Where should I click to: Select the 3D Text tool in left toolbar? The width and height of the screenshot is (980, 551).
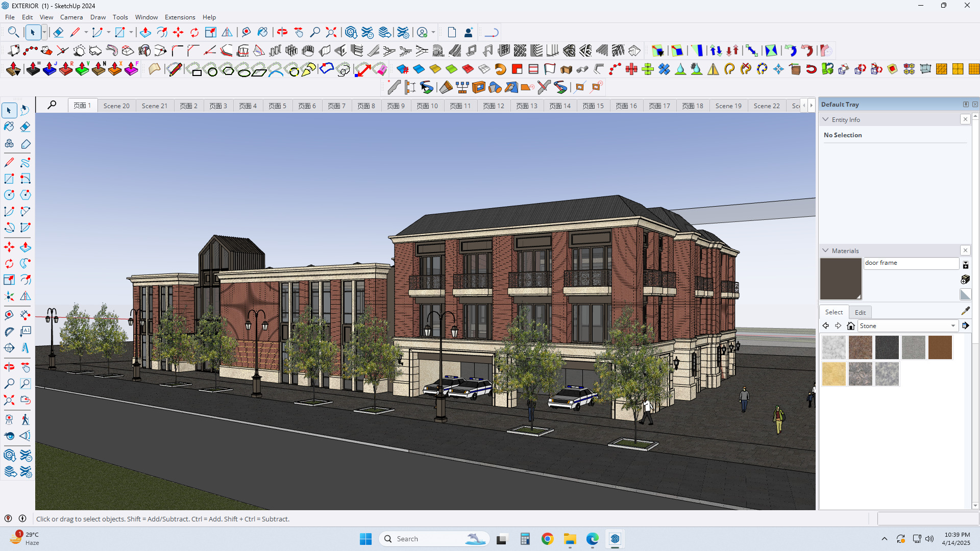coord(25,348)
